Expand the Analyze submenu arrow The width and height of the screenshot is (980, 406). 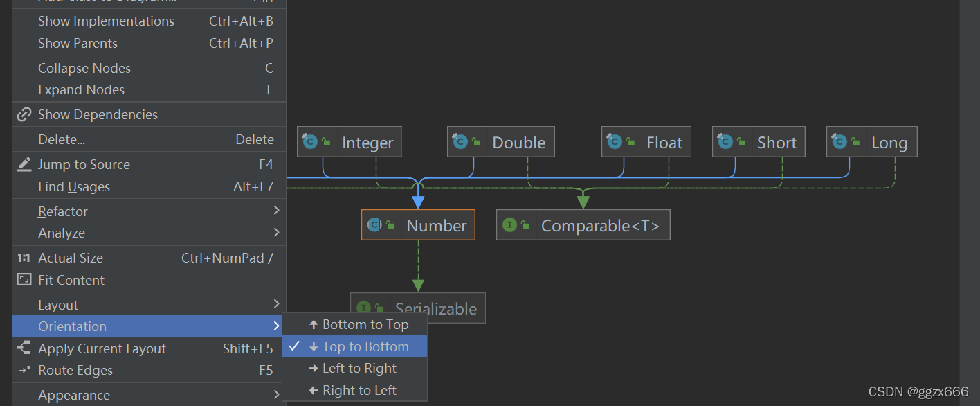click(276, 232)
